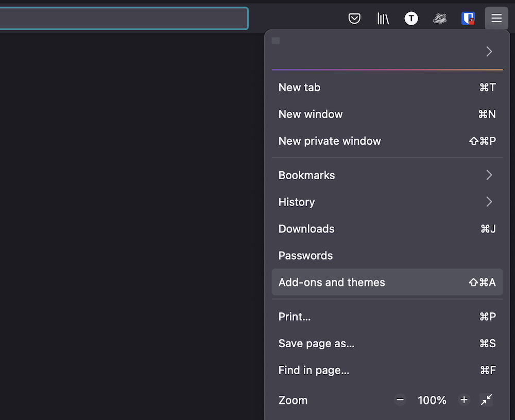Open the ad-blocker shield extension icon
This screenshot has width=515, height=420.
[468, 18]
